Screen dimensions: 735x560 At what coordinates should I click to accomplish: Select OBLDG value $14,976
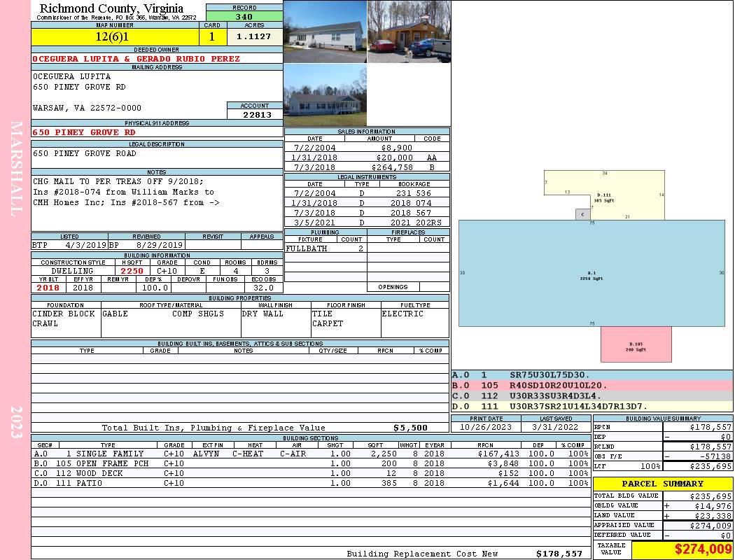pos(713,506)
